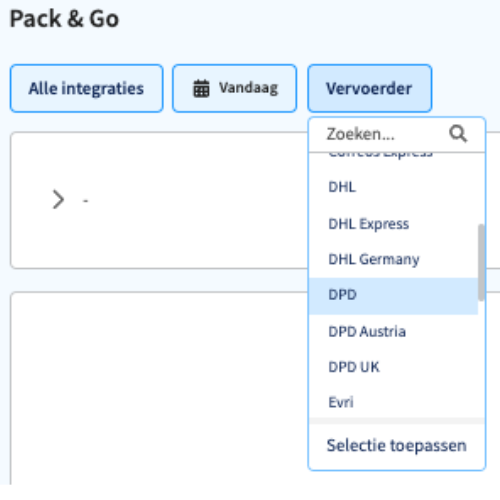Image resolution: width=500 pixels, height=500 pixels.
Task: Select the highlighted DPD option
Action: point(393,296)
